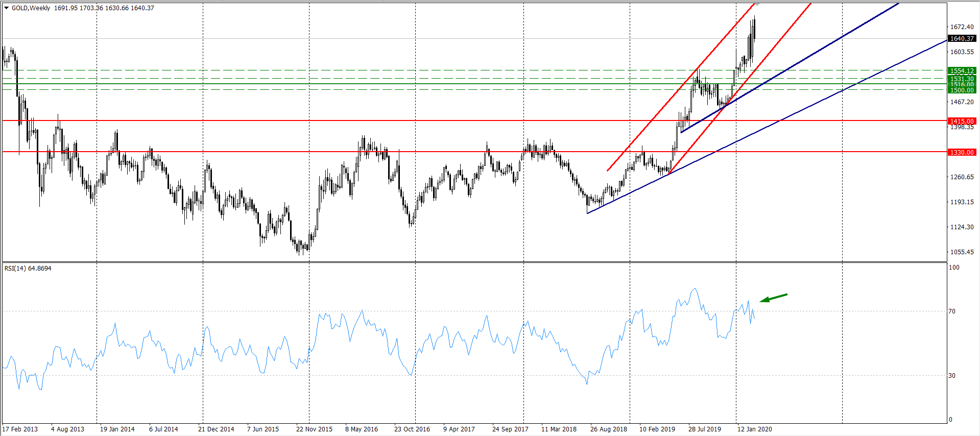Select the red 1415.00 price level label
Viewport: 980px width, 436px height.
click(962, 122)
